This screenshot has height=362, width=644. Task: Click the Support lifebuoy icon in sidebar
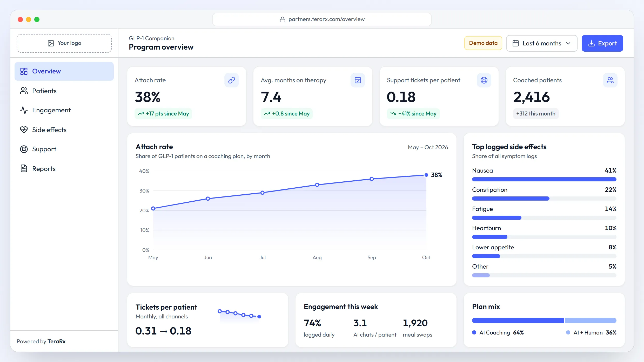tap(24, 149)
